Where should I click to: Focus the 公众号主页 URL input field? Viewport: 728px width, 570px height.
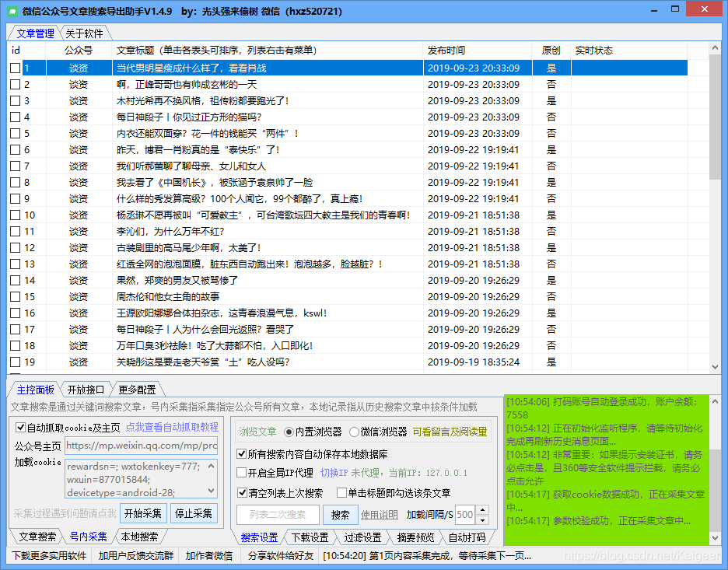tap(141, 446)
